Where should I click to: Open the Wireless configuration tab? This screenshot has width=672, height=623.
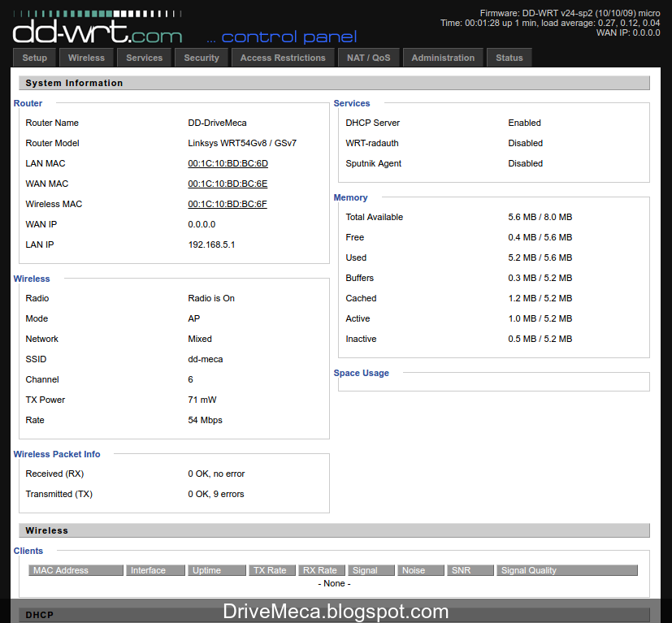coord(86,57)
